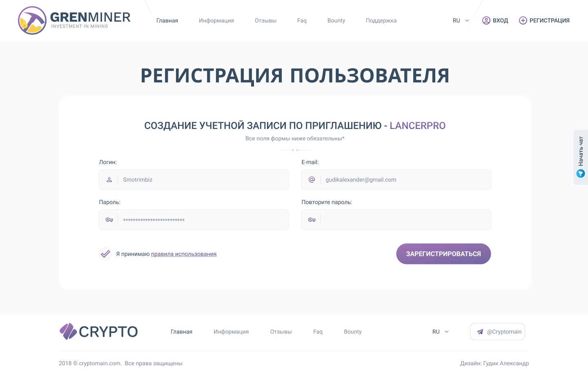Screen dimensions: 588x373
Task: Click the plus icon beside РЕГИСТРАЦИЯ
Action: (523, 20)
